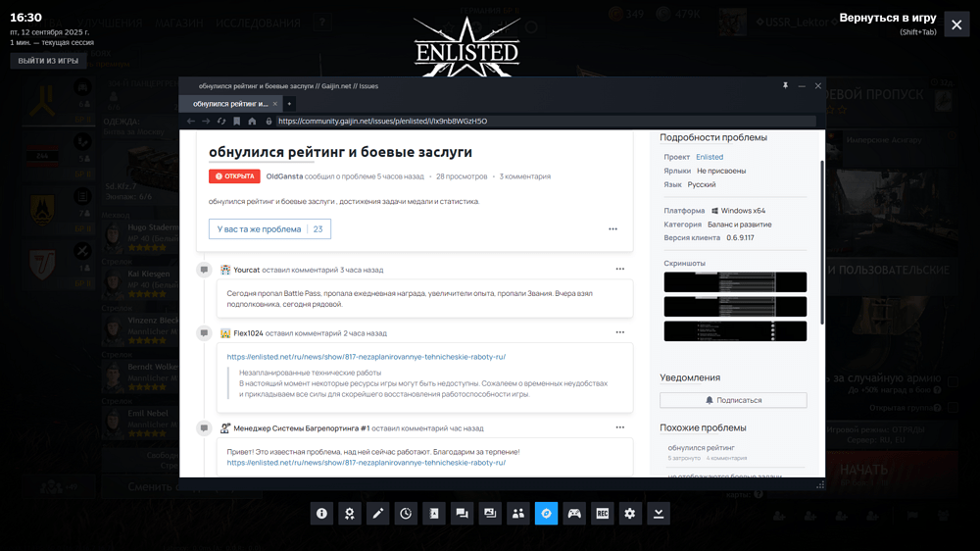Open the screenshots gallery icon in overlay
This screenshot has width=980, height=551.
pos(490,514)
